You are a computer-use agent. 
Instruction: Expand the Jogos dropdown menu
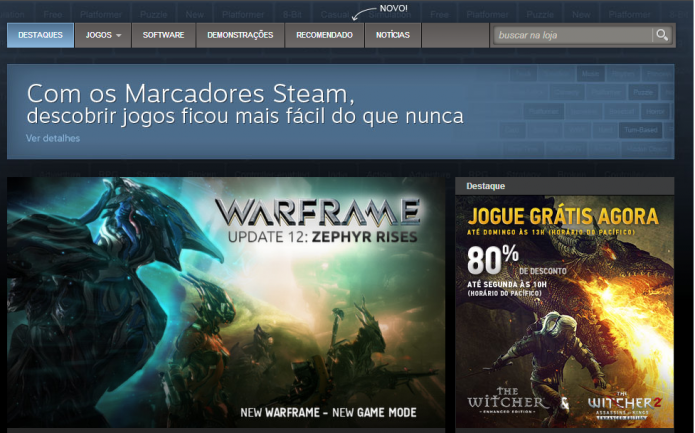click(103, 35)
